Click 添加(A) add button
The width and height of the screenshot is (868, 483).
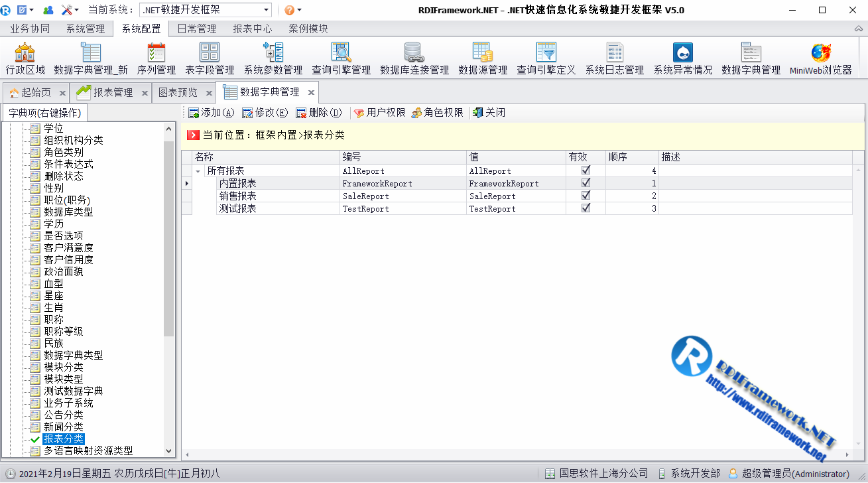212,113
